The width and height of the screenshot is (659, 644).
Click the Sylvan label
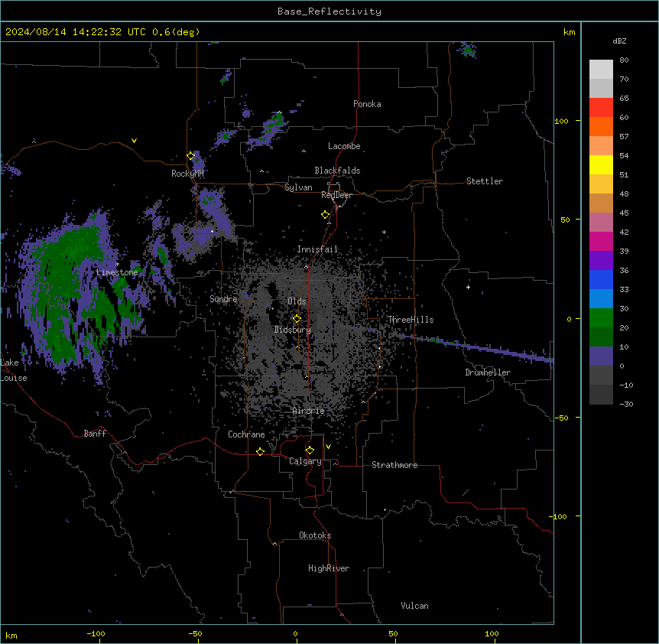pos(298,187)
